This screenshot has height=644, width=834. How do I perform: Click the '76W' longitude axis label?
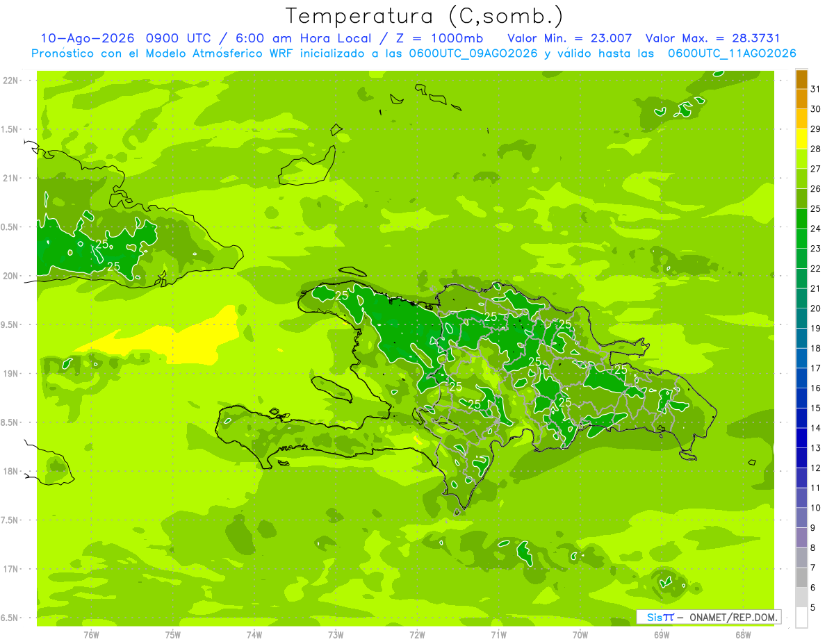tap(92, 635)
